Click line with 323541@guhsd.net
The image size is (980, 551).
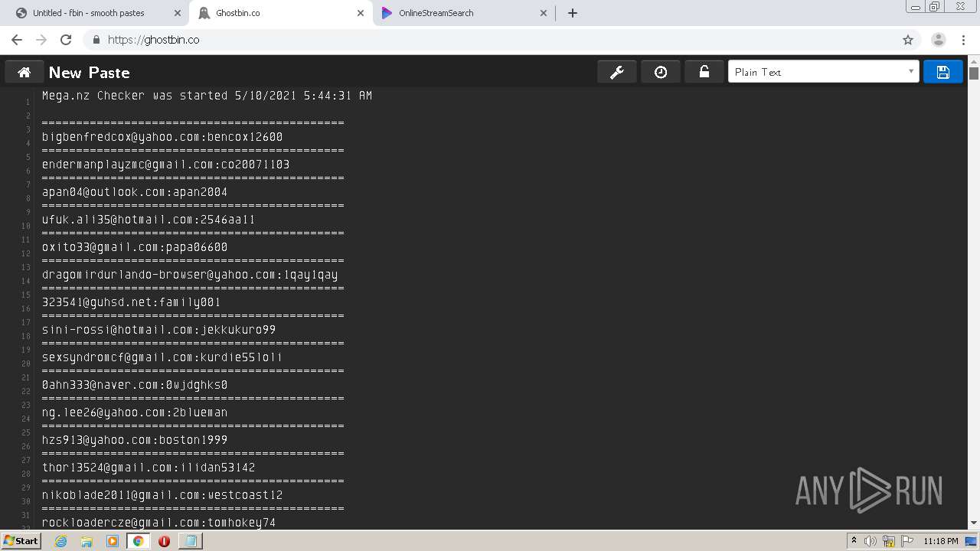tap(132, 302)
